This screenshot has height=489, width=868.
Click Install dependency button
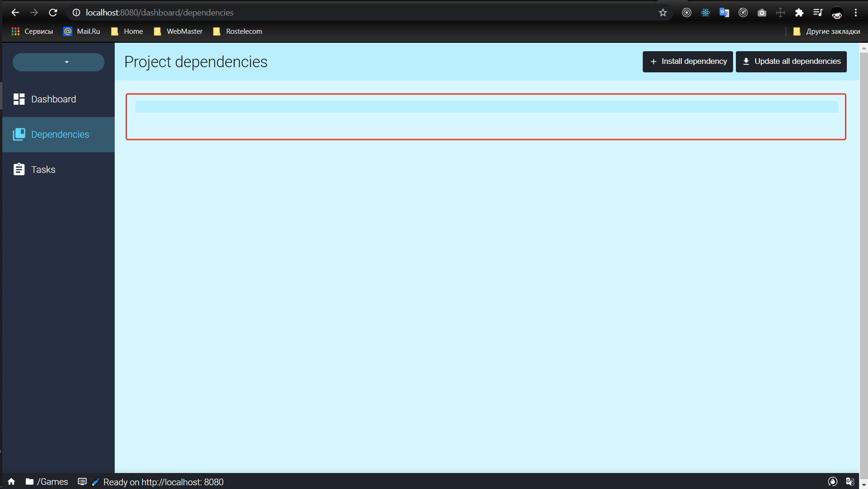[x=687, y=62]
